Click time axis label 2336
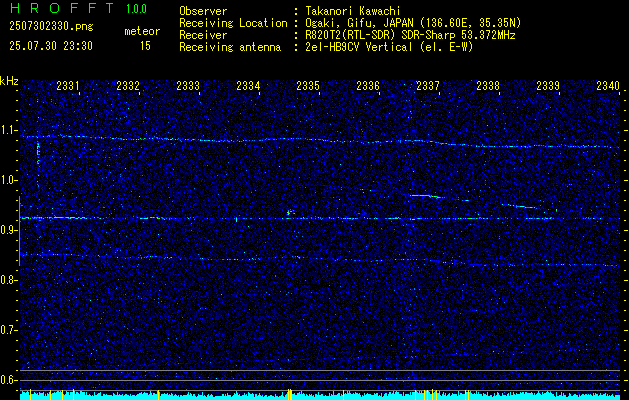 (x=368, y=86)
